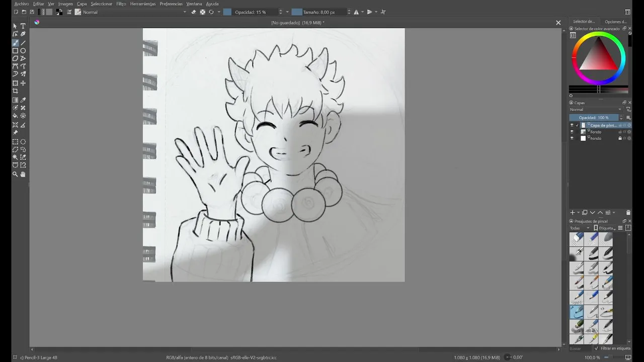Open the Capa menu
The height and width of the screenshot is (362, 644).
click(x=82, y=4)
